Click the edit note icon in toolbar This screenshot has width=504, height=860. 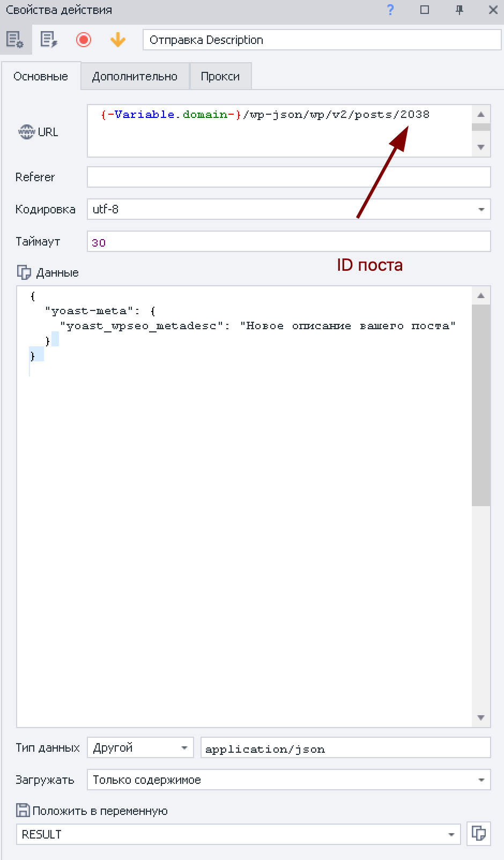(49, 40)
